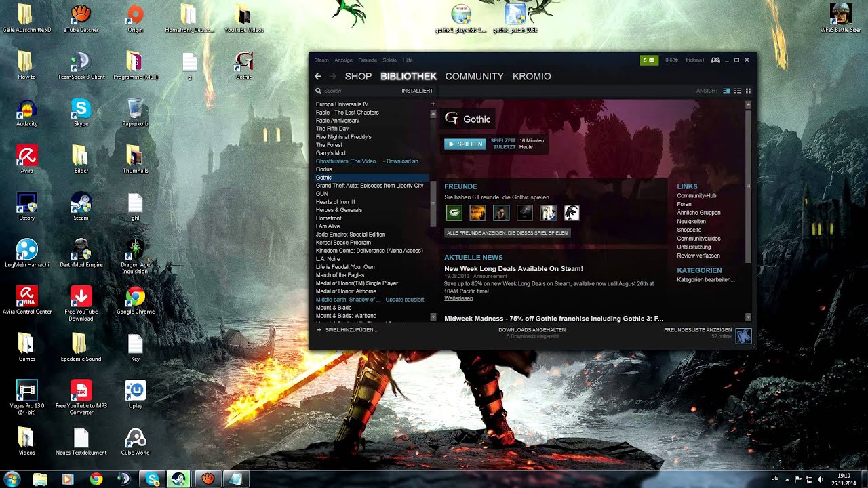This screenshot has height=488, width=868.
Task: Open the Cube World desktop icon
Action: (x=135, y=438)
